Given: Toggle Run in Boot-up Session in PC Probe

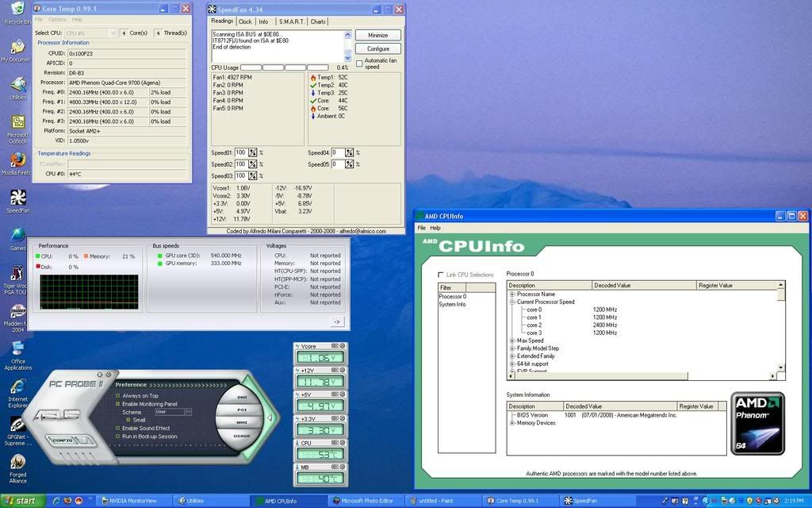Looking at the screenshot, I should point(118,437).
